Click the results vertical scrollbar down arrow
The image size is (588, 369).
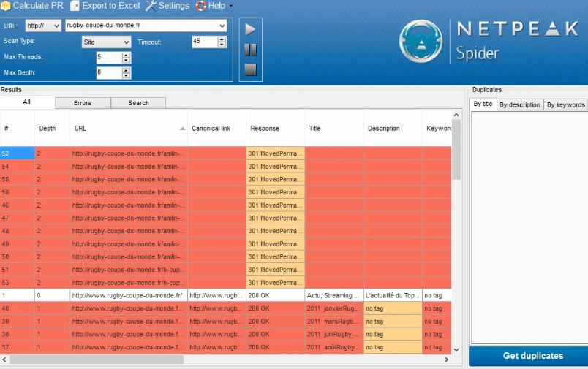456,349
